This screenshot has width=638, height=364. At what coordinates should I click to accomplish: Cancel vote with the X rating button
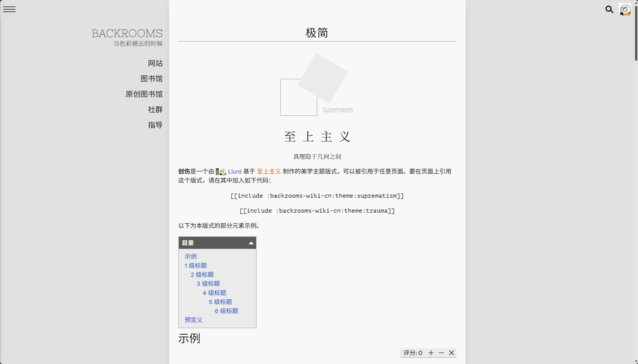(x=451, y=353)
